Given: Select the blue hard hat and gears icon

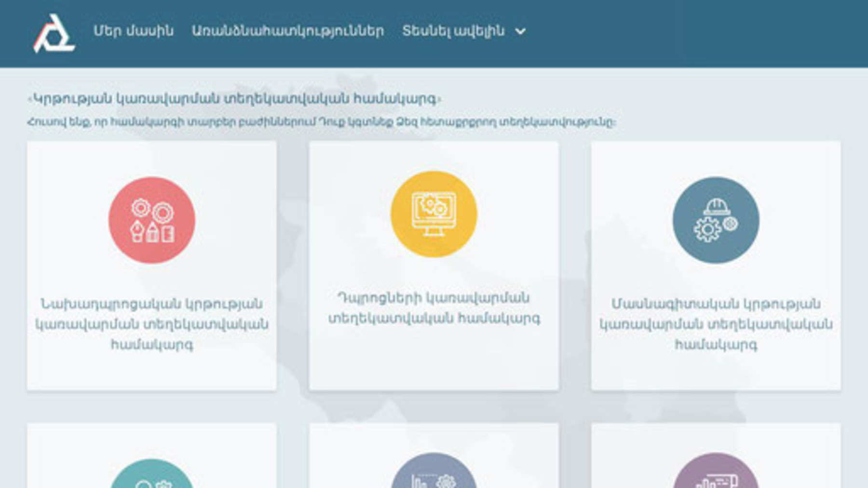Looking at the screenshot, I should click(x=715, y=217).
